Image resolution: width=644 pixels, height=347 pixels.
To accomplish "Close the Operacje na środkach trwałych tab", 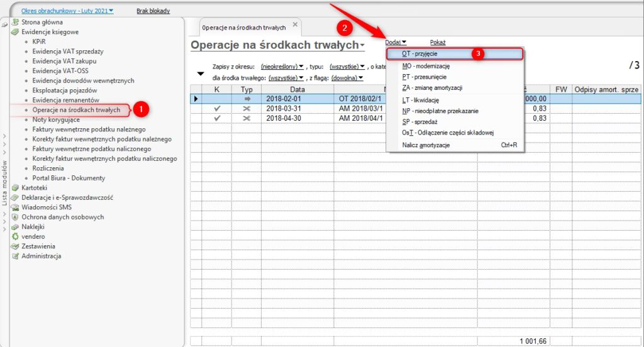I will [296, 25].
